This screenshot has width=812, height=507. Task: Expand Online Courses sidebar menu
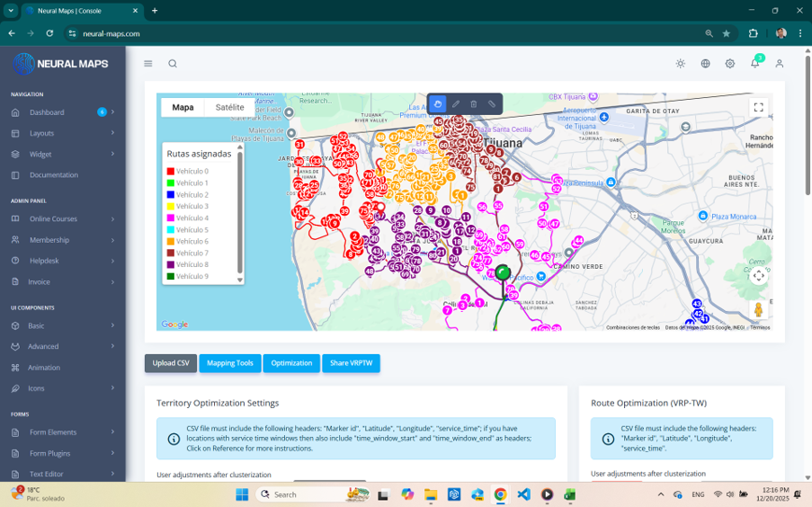click(x=112, y=219)
